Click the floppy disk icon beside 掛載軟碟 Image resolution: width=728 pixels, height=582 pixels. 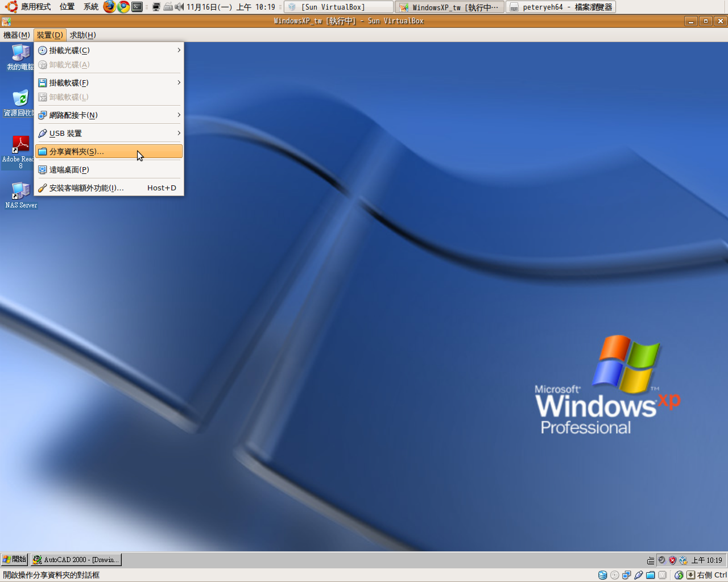pos(43,83)
